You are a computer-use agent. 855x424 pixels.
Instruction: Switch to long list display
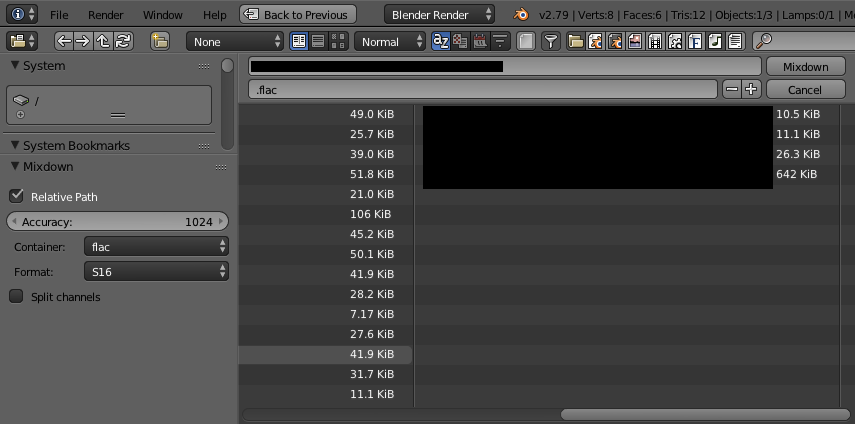pos(318,41)
